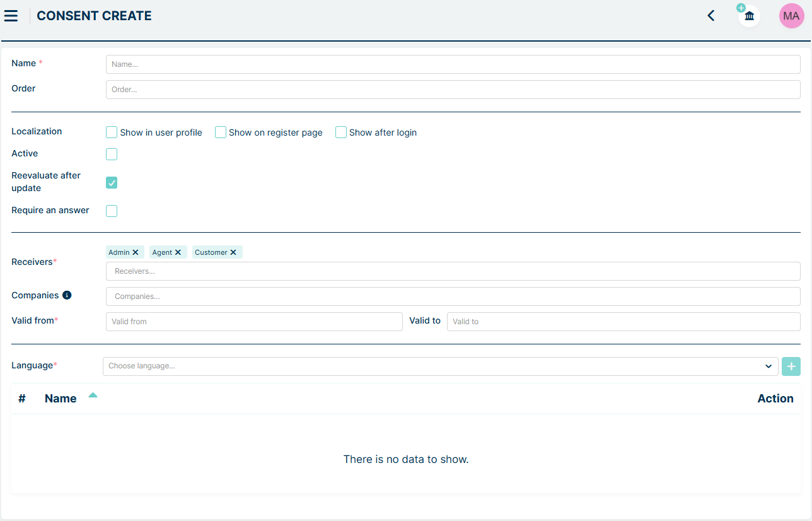Open the hamburger navigation menu

tap(11, 16)
